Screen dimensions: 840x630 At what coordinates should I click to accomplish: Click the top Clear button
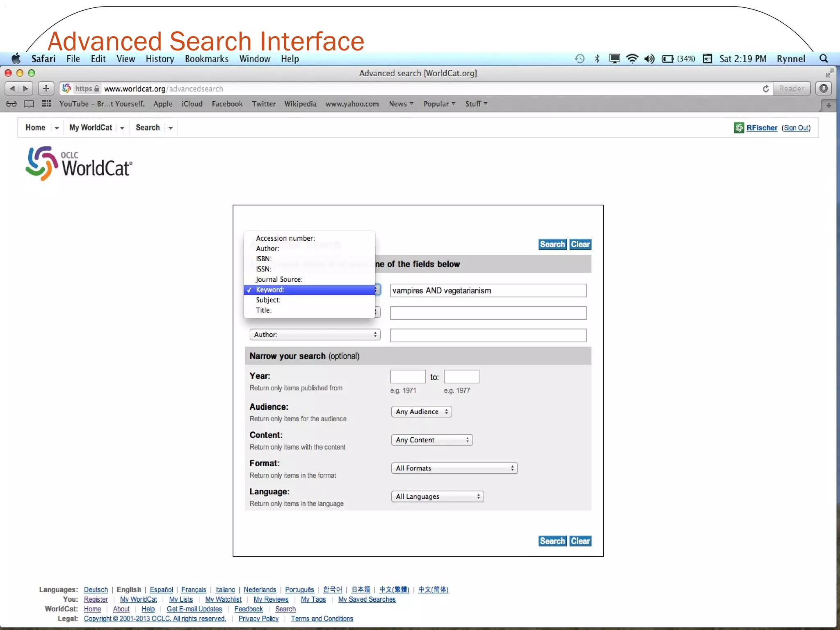point(580,244)
